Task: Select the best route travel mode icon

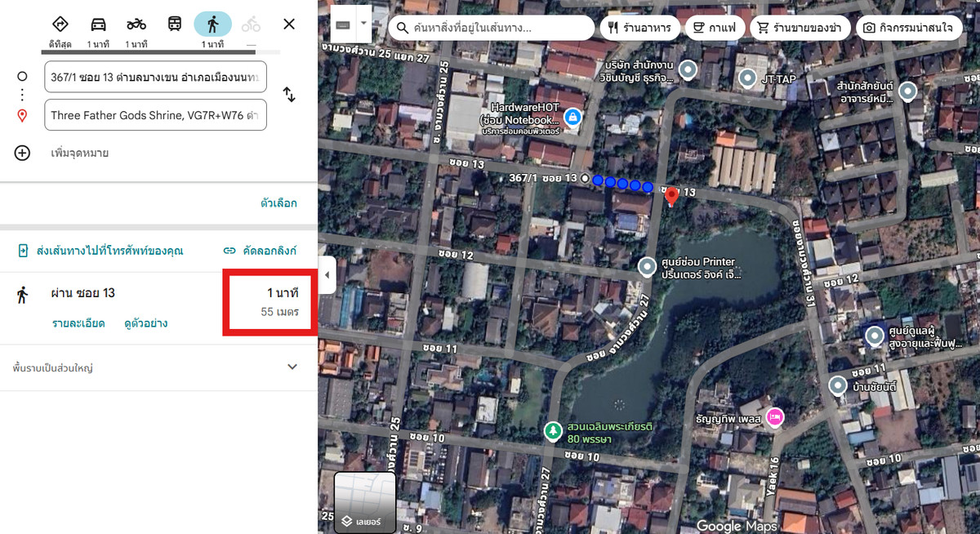Action: (60, 24)
